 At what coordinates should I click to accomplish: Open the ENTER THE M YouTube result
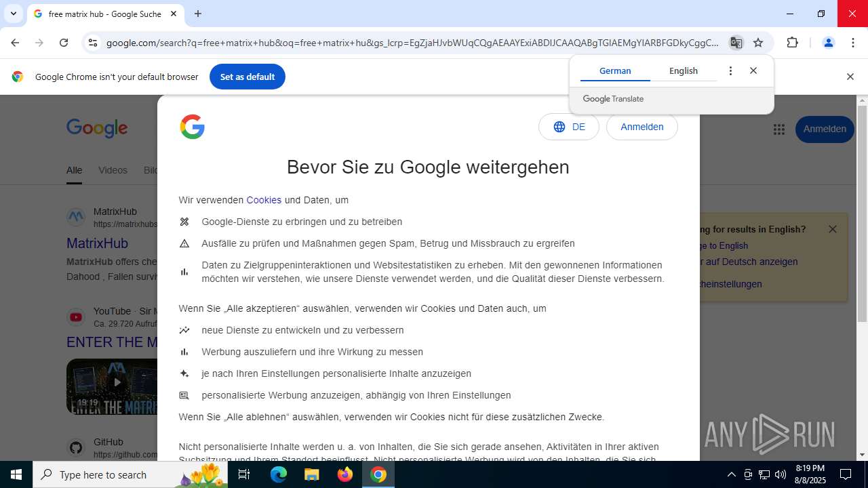click(x=112, y=342)
